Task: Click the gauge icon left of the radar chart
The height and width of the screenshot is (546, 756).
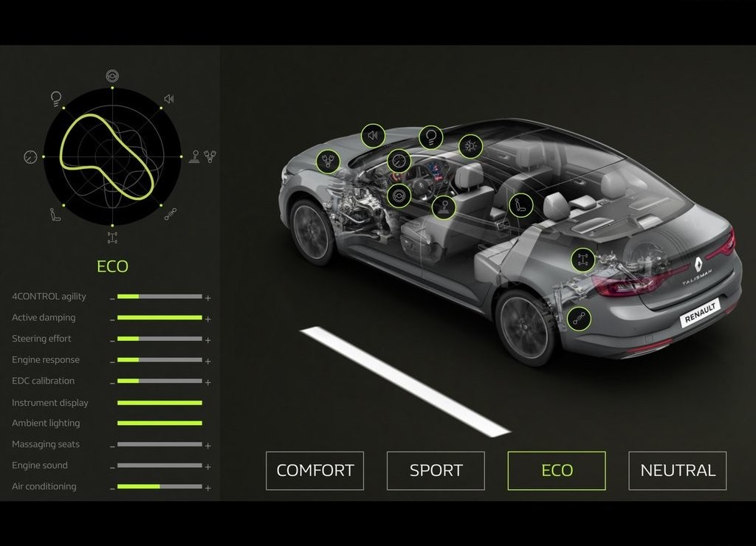Action: click(x=30, y=156)
